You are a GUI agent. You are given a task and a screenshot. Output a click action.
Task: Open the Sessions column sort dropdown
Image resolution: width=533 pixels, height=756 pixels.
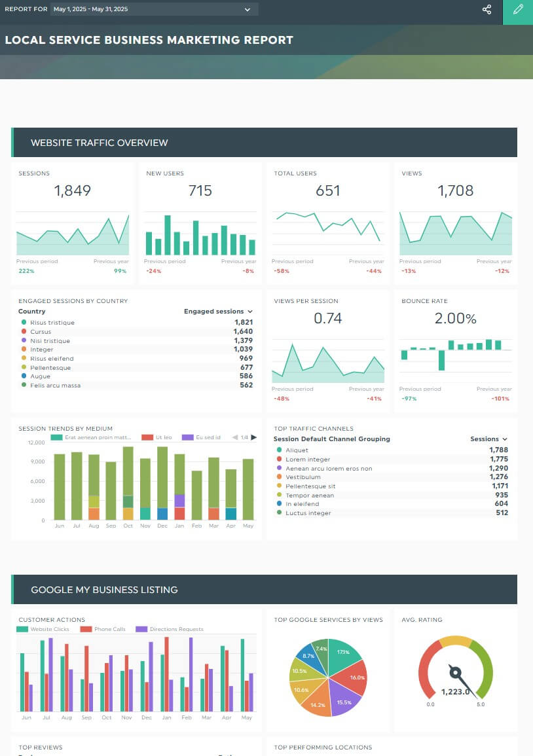pyautogui.click(x=504, y=439)
